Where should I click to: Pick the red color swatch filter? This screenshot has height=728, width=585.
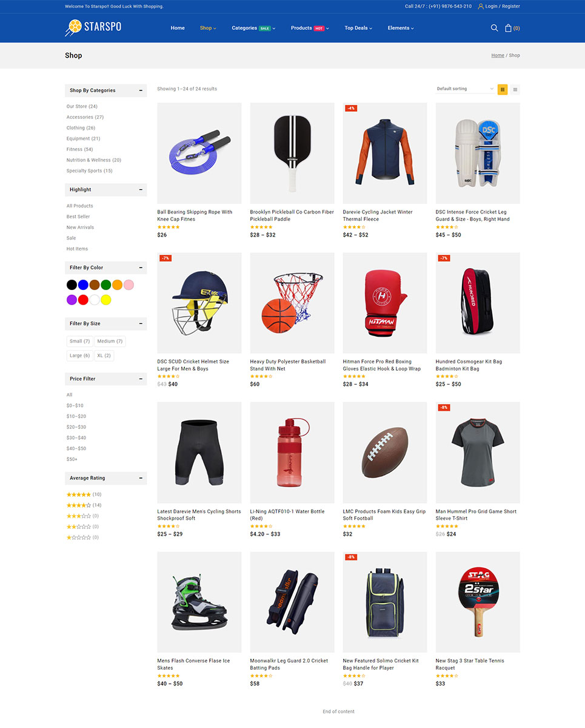click(83, 300)
